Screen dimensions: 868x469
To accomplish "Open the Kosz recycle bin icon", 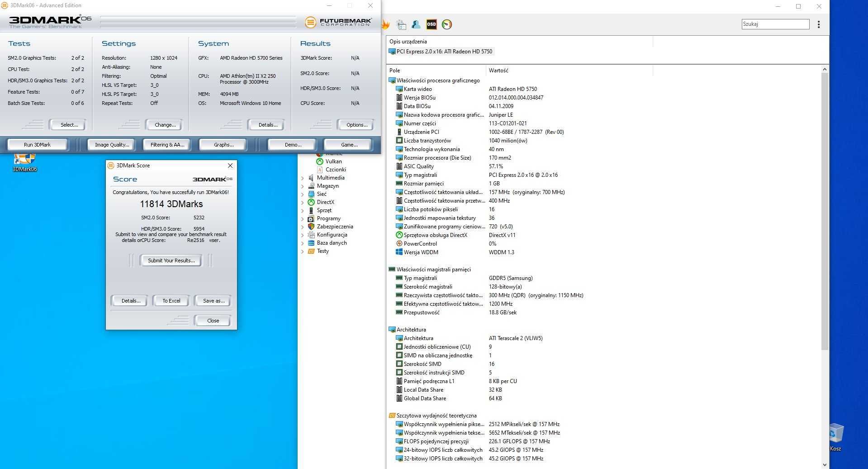I will coord(835,437).
